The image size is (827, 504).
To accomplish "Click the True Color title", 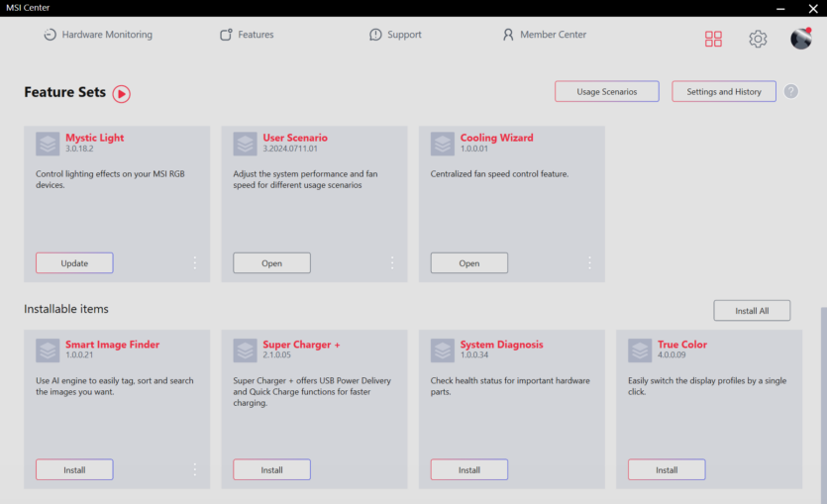I will (682, 345).
